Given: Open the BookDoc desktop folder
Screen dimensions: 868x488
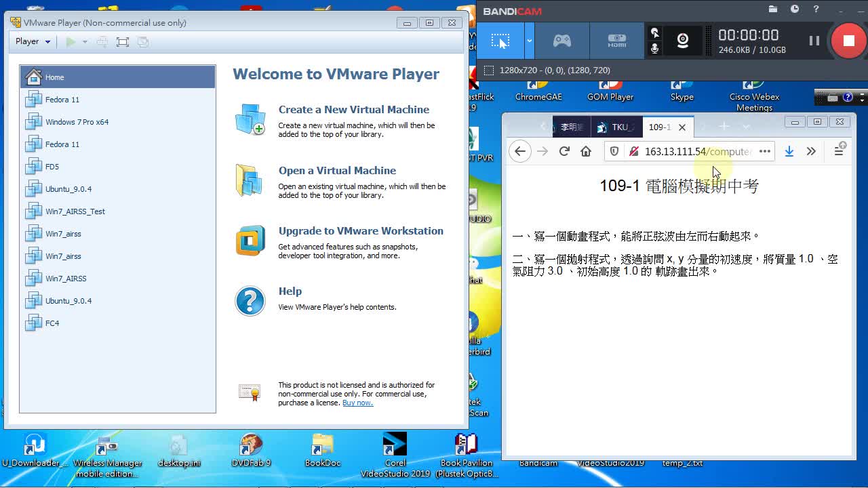Looking at the screenshot, I should (x=323, y=451).
